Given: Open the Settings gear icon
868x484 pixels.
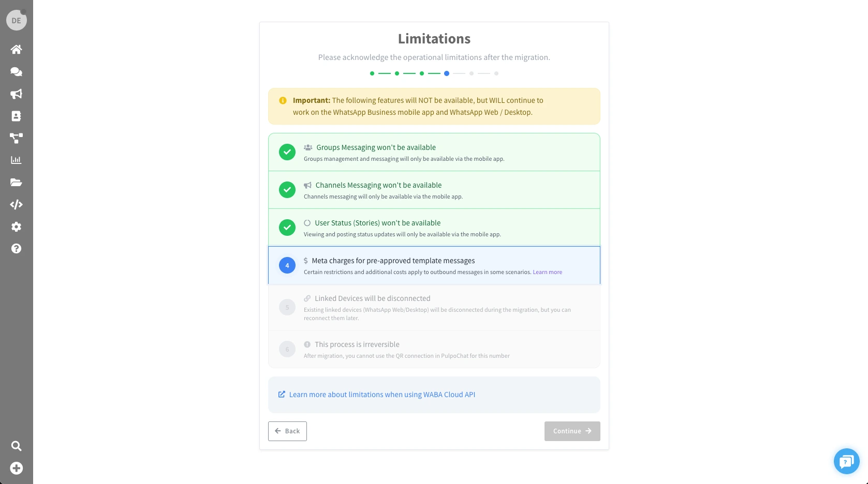Looking at the screenshot, I should [16, 227].
